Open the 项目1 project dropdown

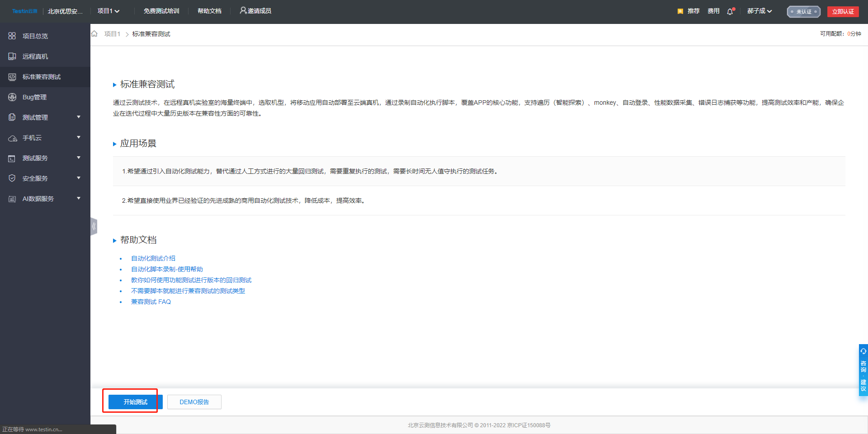[108, 11]
